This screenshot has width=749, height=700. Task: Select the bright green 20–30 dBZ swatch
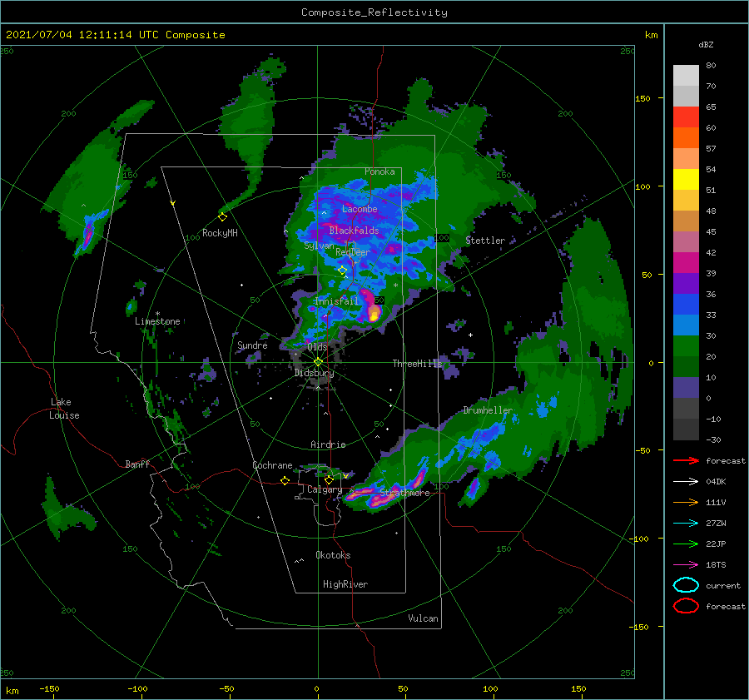686,346
